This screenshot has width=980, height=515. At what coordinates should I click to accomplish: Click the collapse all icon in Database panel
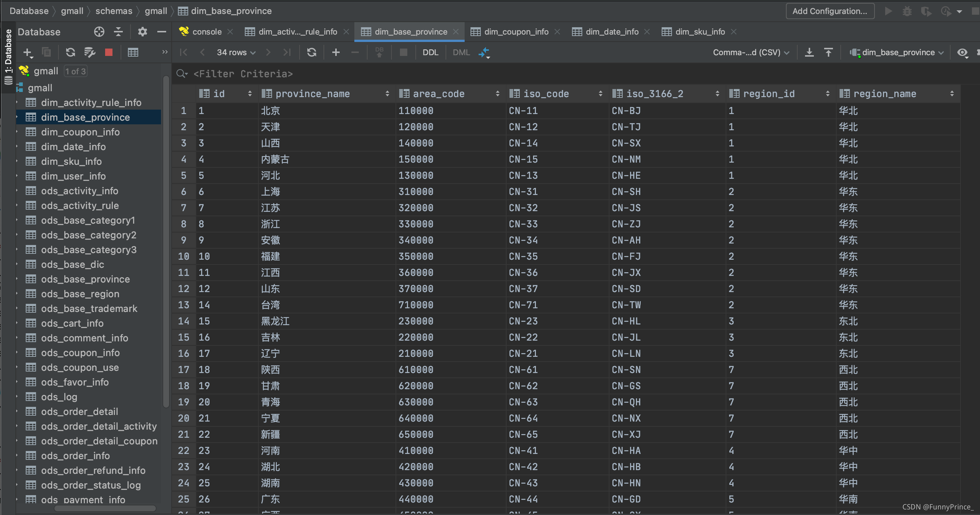[x=118, y=32]
